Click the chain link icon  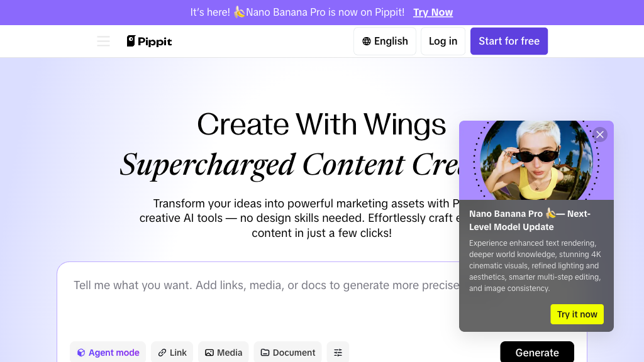tap(162, 353)
